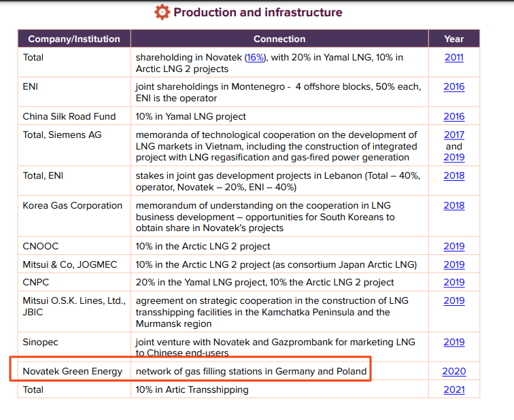Open 2019 link for Mitsui O.S.K. Lines
The width and height of the screenshot is (514, 420).
[x=454, y=300]
